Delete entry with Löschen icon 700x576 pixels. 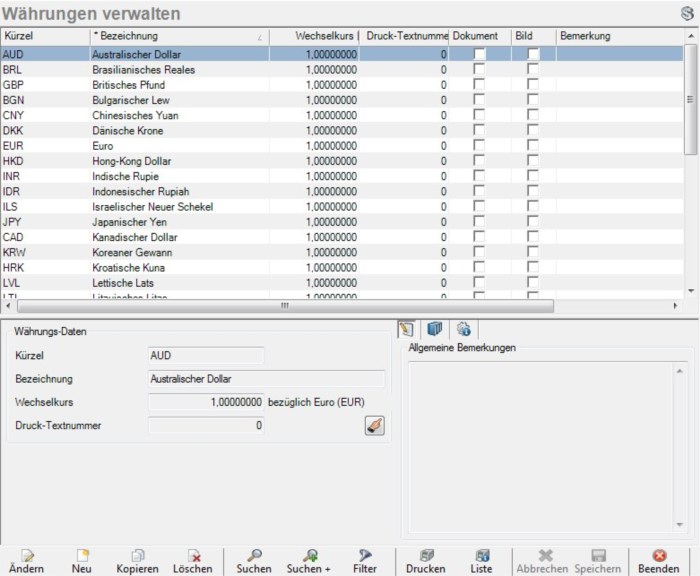pos(194,555)
